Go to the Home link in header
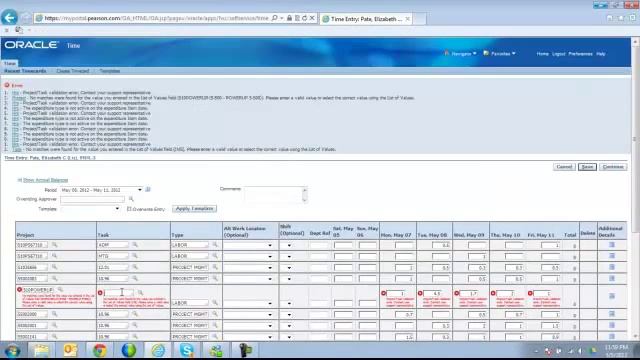 pyautogui.click(x=542, y=54)
